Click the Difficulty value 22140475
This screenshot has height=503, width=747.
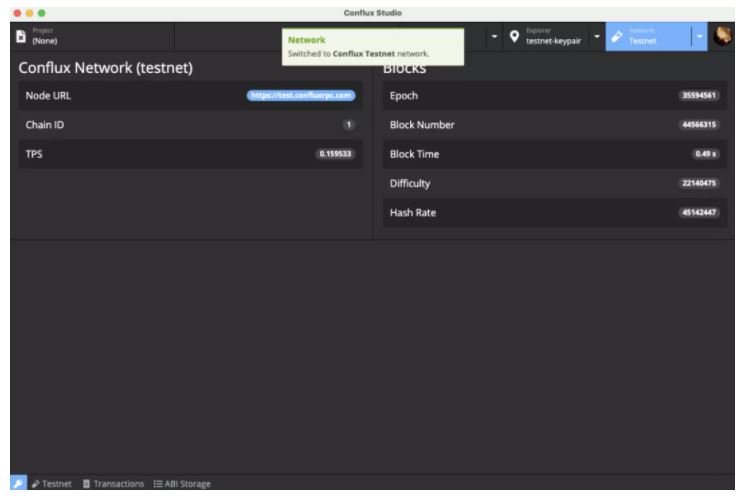point(698,183)
